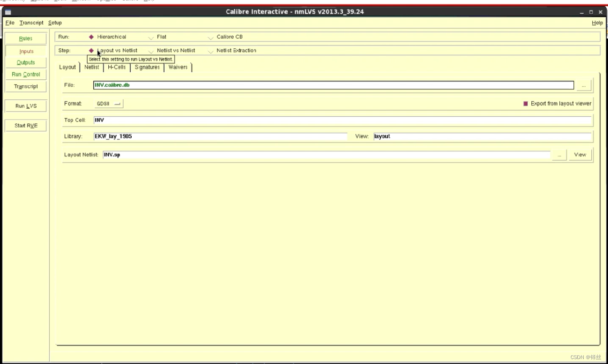Open the Run Control panel
Screen dimensions: 608x364
point(26,74)
